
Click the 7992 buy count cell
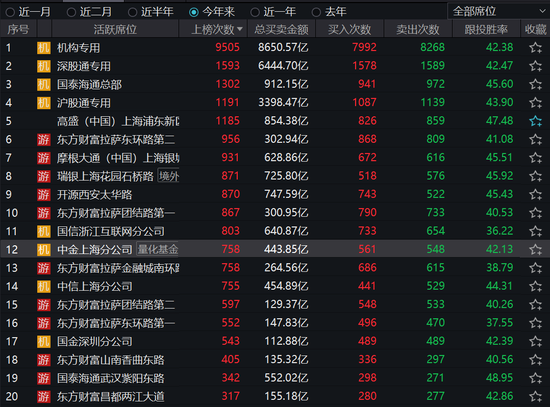pyautogui.click(x=364, y=47)
